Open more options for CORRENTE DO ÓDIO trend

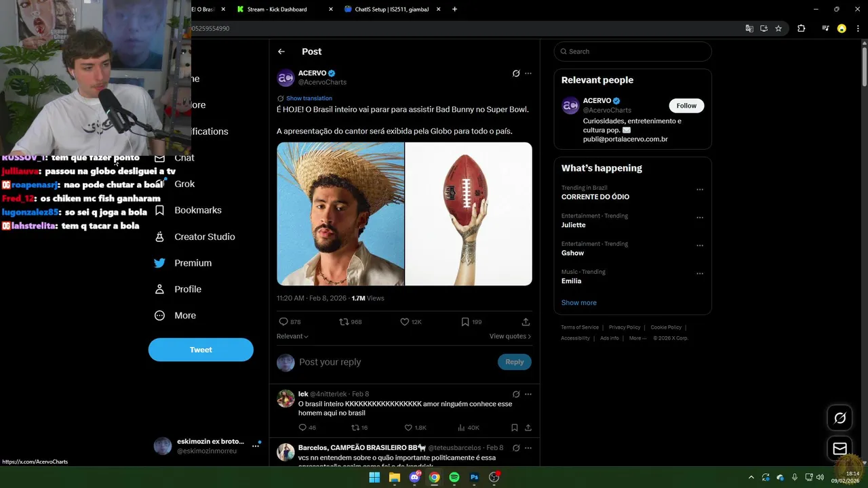(x=700, y=190)
